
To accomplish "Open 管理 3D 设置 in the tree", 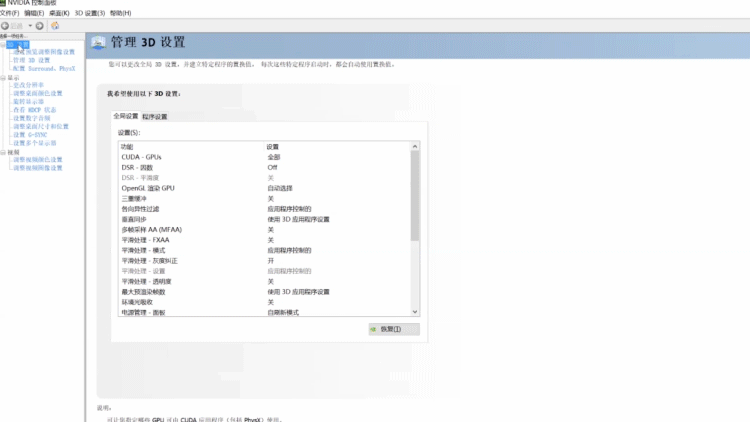I will coord(32,60).
